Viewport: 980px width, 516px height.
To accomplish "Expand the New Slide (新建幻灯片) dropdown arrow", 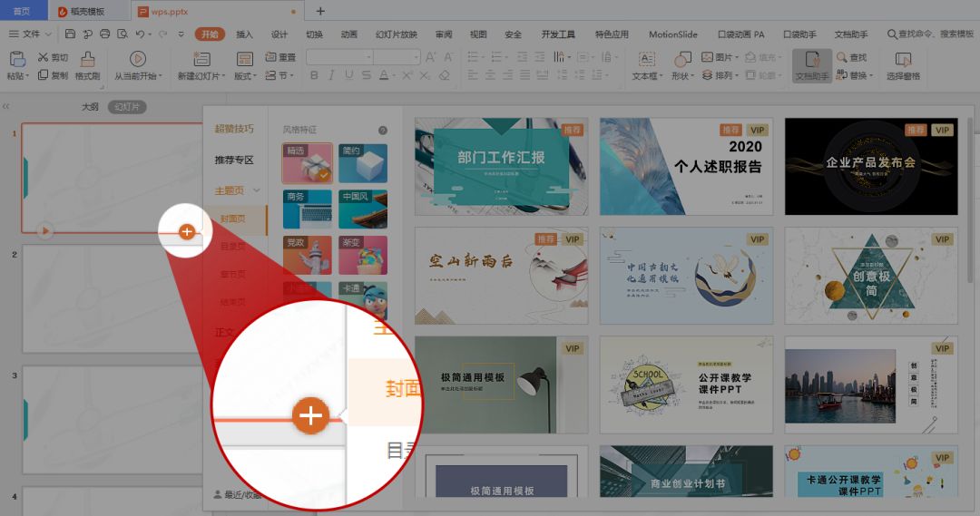I will pyautogui.click(x=223, y=76).
